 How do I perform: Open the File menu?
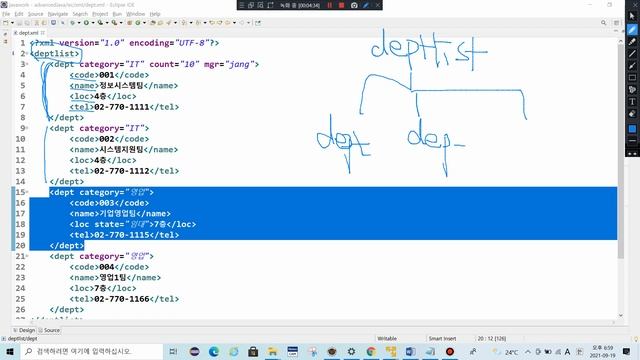6,14
